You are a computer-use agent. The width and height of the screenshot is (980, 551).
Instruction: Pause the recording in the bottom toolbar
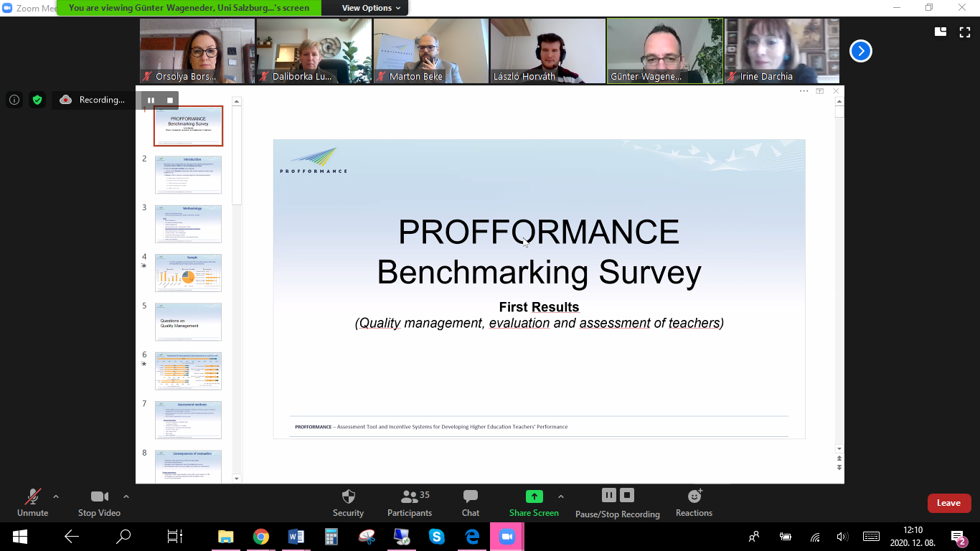coord(608,495)
